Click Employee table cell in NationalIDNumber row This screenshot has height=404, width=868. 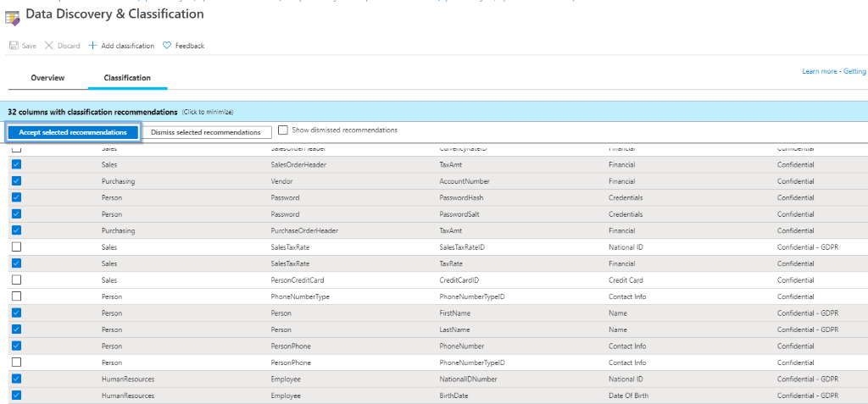[x=286, y=379]
